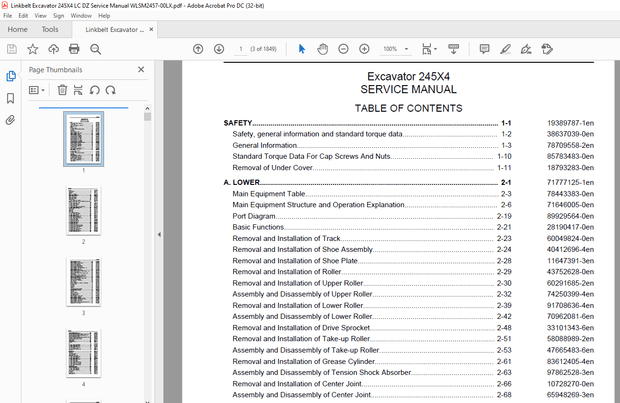Rotate page counterclockwise
620x403 pixels.
[95, 90]
